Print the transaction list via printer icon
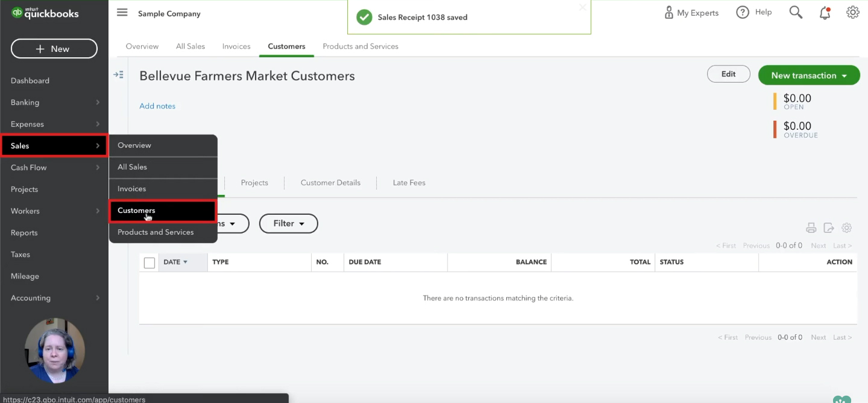 (811, 228)
